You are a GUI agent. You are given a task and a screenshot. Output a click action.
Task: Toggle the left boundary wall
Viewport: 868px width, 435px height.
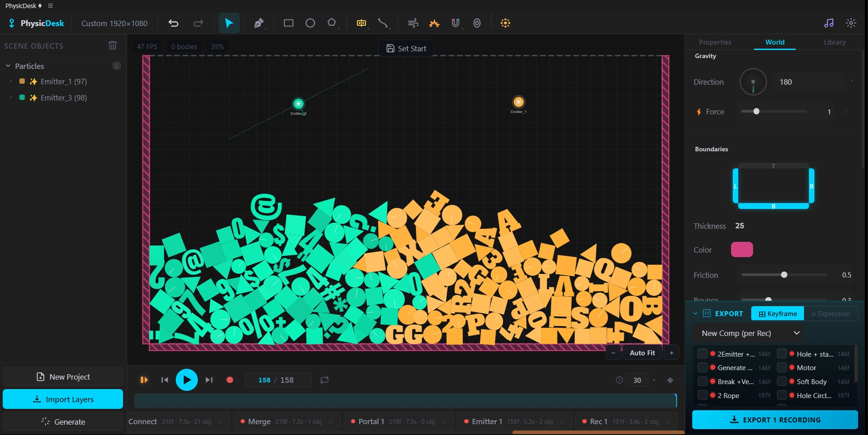(x=736, y=186)
